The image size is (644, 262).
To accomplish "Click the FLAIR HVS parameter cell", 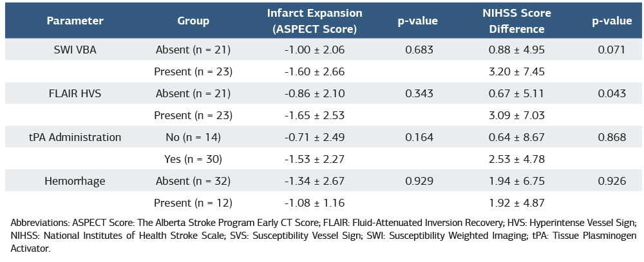I will [x=75, y=93].
